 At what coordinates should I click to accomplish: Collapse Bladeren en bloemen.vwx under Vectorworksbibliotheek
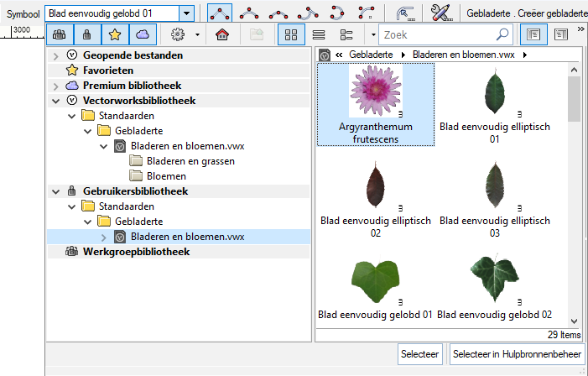pyautogui.click(x=103, y=146)
